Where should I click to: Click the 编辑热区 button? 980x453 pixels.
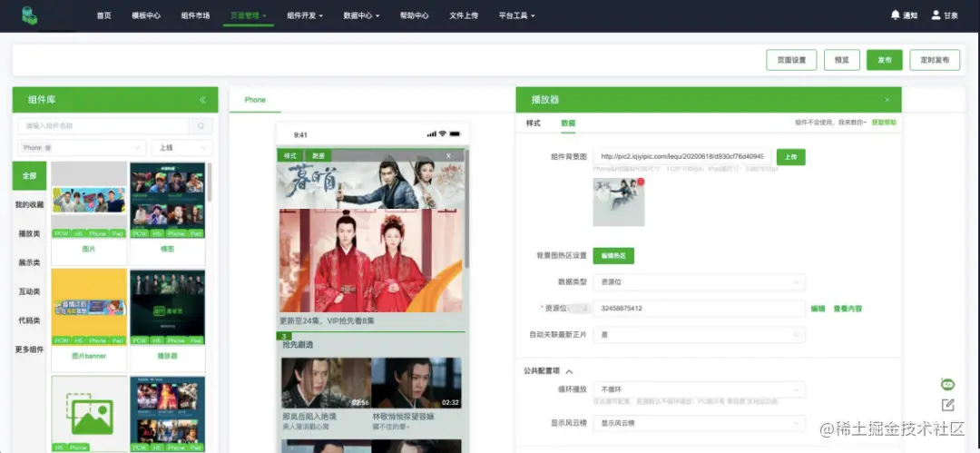pos(613,255)
